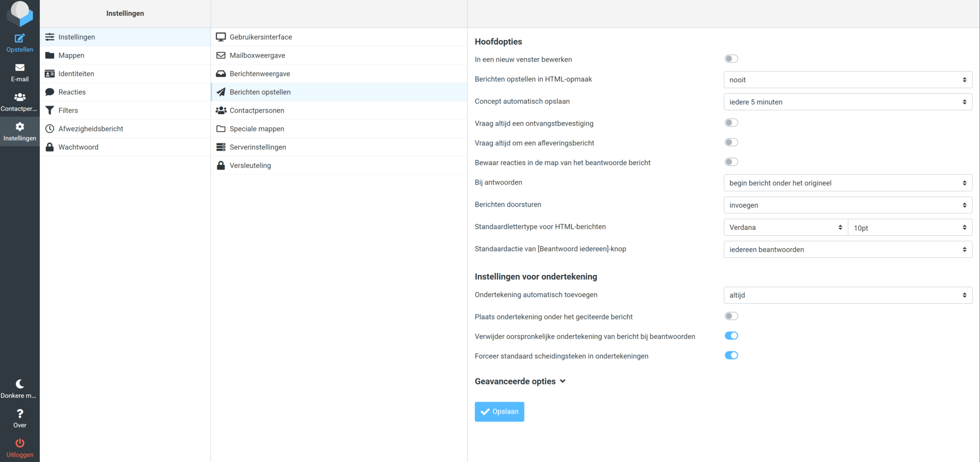The height and width of the screenshot is (462, 980).
Task: Select the Filters menu item
Action: (x=125, y=110)
